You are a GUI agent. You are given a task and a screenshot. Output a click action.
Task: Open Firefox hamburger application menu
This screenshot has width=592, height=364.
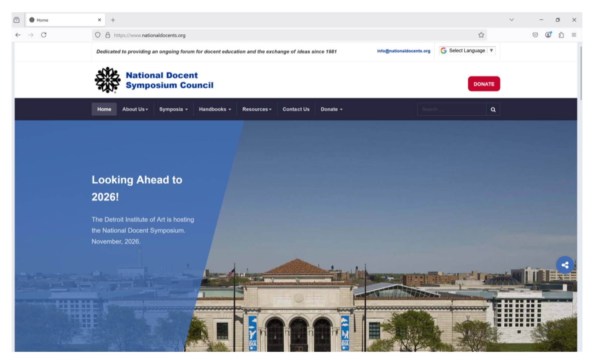[574, 35]
